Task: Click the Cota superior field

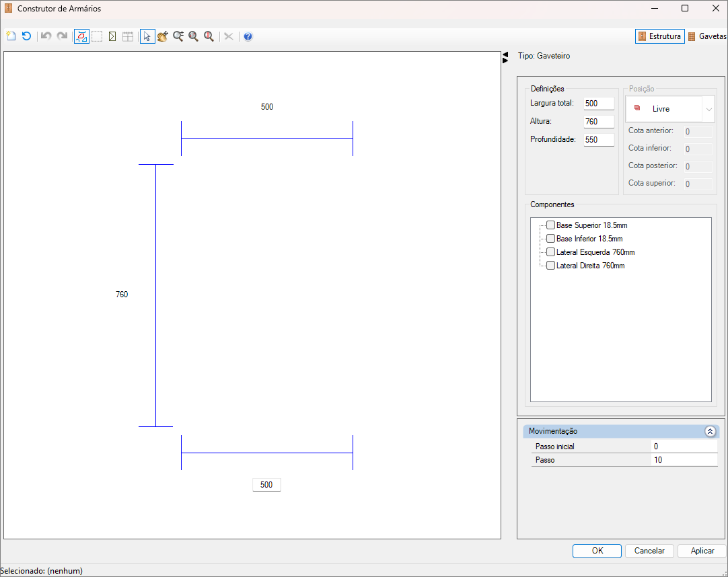Action: (698, 184)
